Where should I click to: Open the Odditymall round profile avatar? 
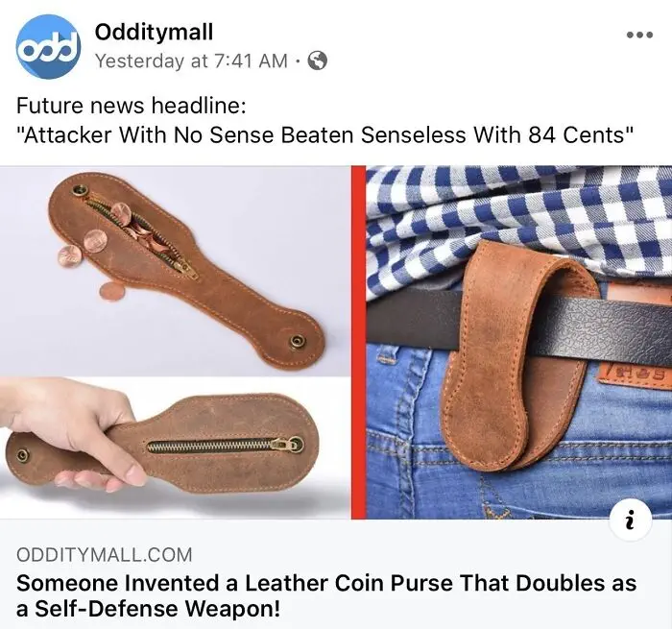(x=48, y=46)
